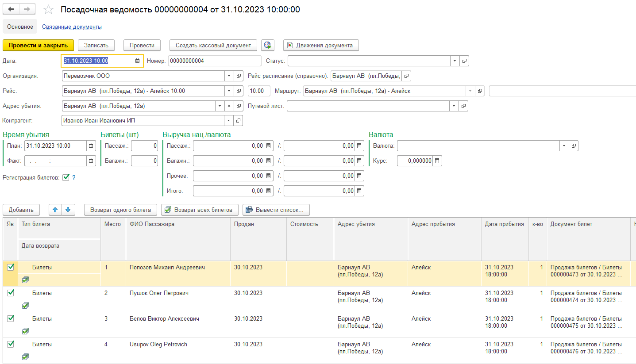Toggle Регистрация билетов checkbox
Screen dimensions: 636x364
pos(66,177)
